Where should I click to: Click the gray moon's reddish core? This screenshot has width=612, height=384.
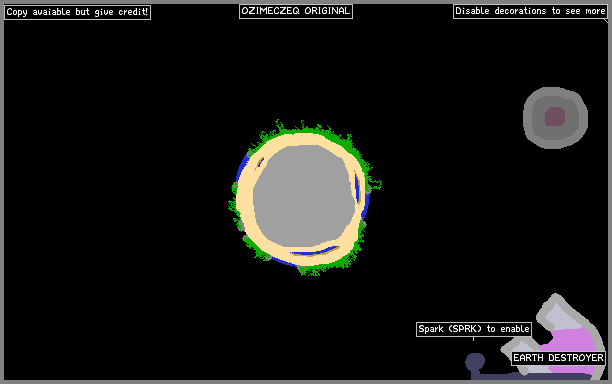(555, 116)
